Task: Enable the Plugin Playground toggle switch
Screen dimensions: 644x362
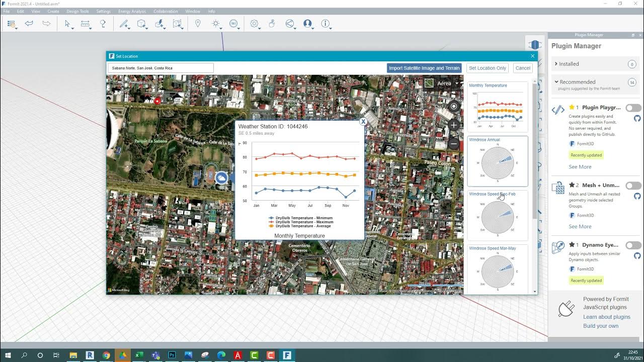Action: (633, 108)
